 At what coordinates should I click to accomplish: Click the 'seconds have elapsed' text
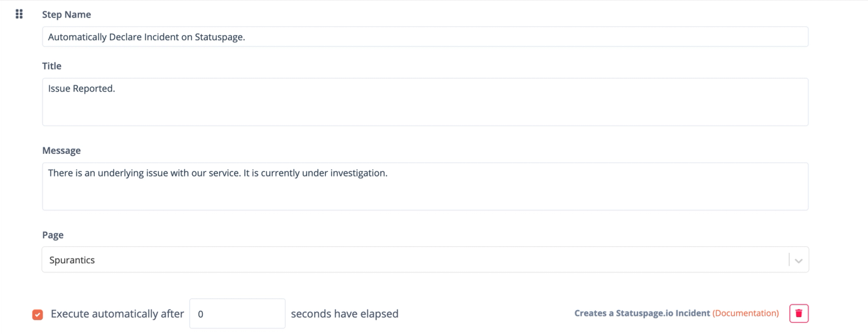coord(345,314)
